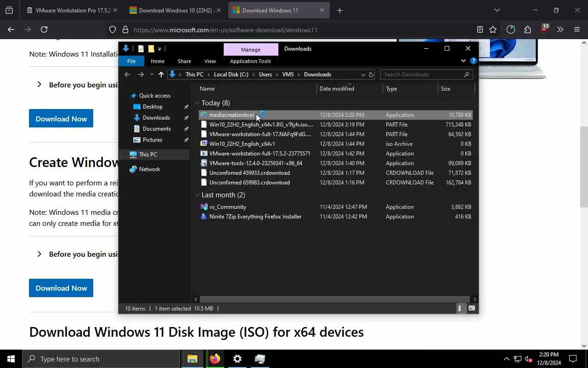Refresh the Downloads folder view
Viewport: 588px width, 368px height.
click(x=371, y=75)
